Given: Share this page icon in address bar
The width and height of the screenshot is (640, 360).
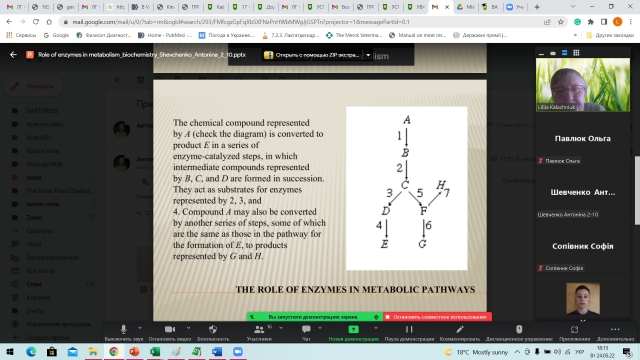Looking at the screenshot, I should click(x=547, y=22).
